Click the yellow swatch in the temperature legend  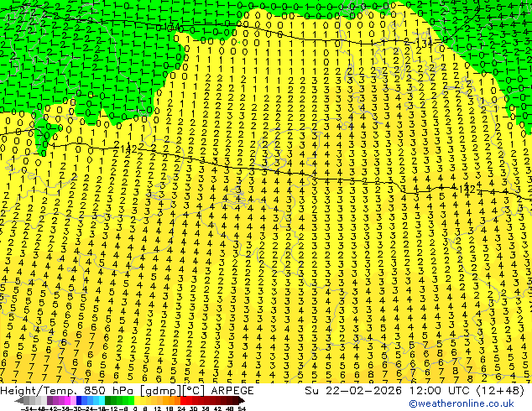pos(137,400)
